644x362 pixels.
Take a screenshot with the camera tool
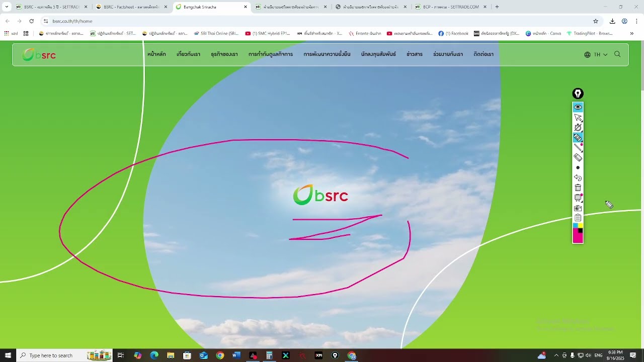[578, 208]
